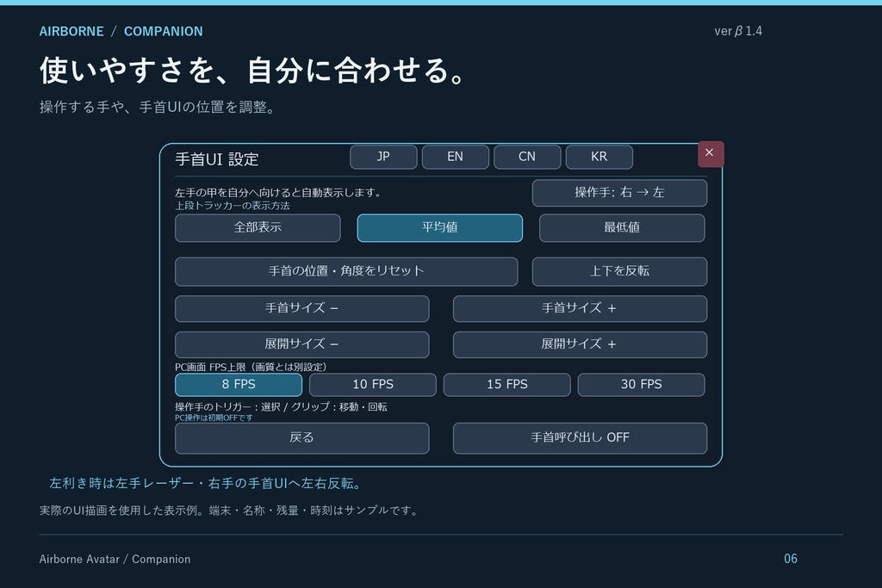Click PC操作は初期OFFです note
The image size is (882, 588).
(214, 418)
